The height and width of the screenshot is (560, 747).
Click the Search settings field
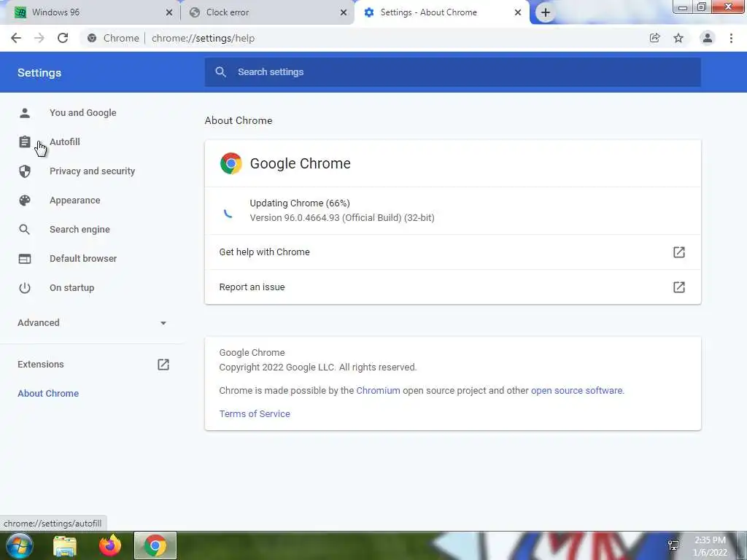[x=452, y=72]
